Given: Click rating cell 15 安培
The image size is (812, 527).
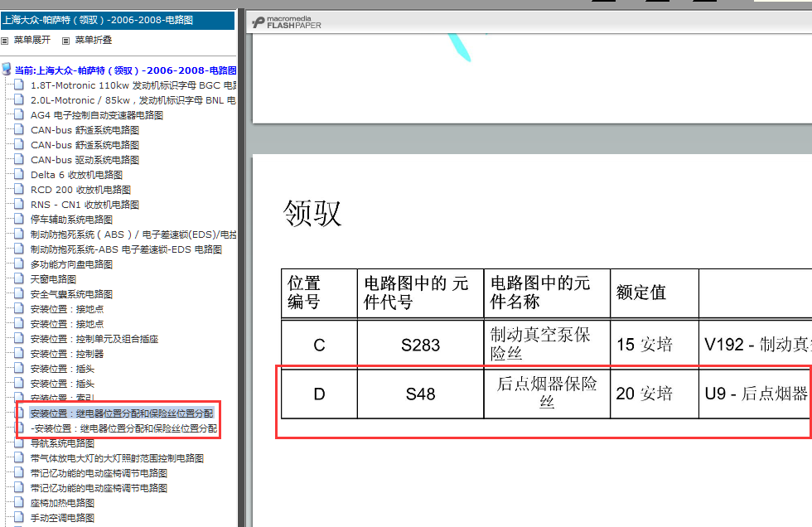Looking at the screenshot, I should point(655,345).
